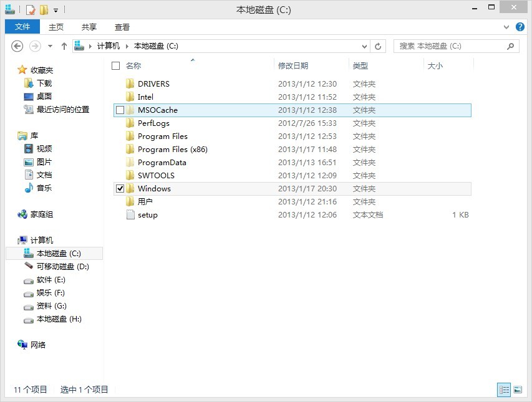Open 网络 in the navigation pane
The height and width of the screenshot is (402, 532).
pyautogui.click(x=38, y=345)
